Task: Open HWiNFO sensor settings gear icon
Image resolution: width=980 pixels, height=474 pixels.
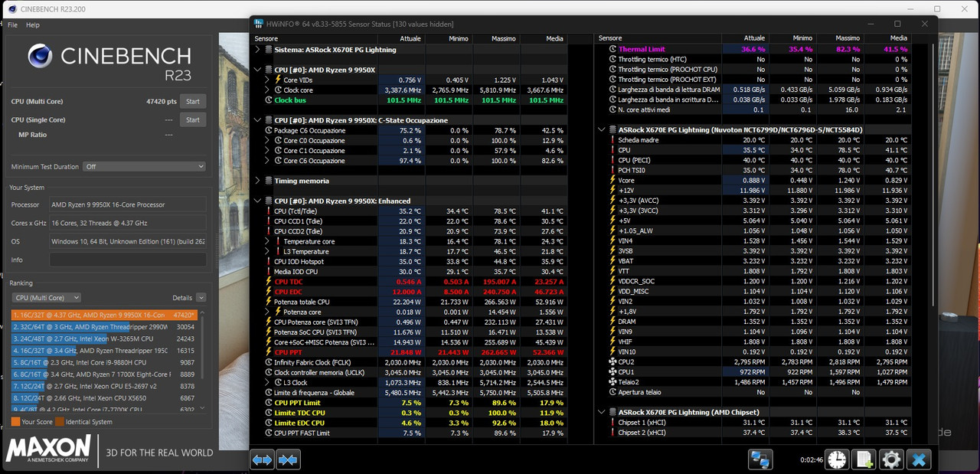Action: click(891, 459)
